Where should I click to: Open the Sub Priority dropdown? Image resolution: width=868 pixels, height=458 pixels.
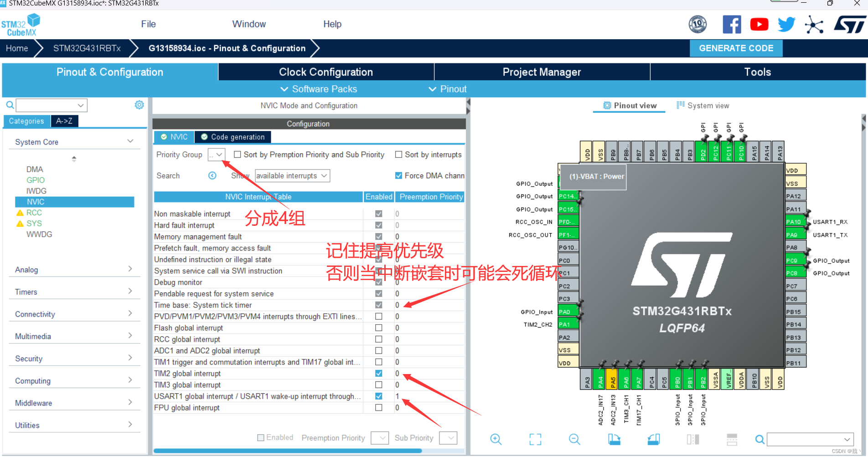[448, 438]
